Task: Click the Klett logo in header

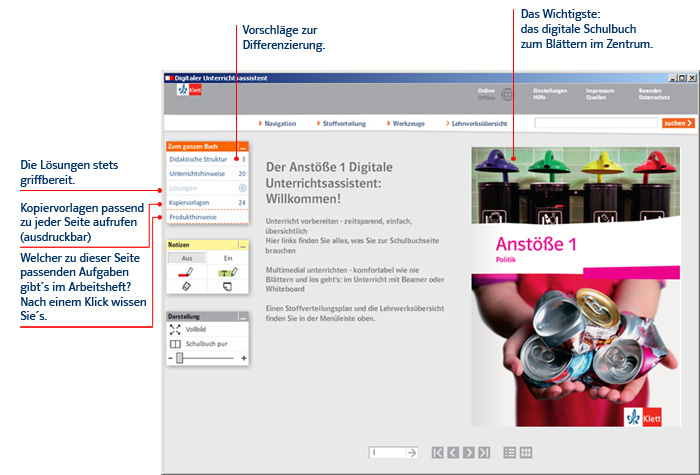Action: click(x=189, y=90)
